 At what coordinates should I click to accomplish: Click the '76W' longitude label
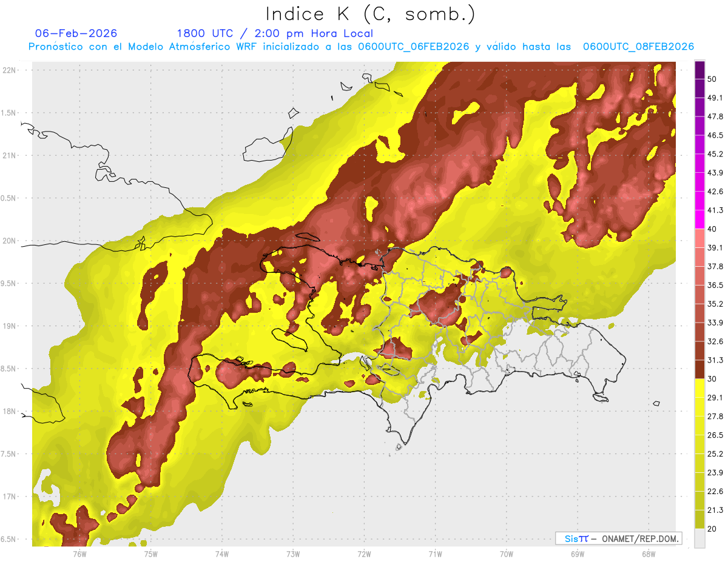[x=79, y=554]
